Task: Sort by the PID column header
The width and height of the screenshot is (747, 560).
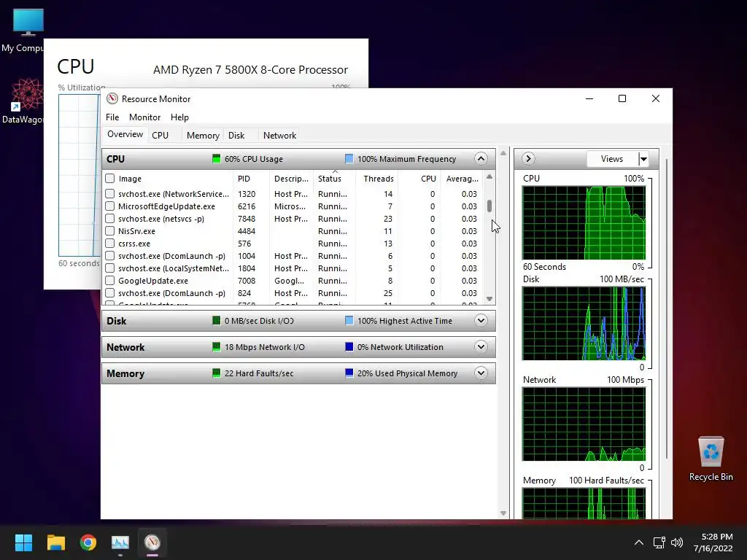Action: (252, 179)
